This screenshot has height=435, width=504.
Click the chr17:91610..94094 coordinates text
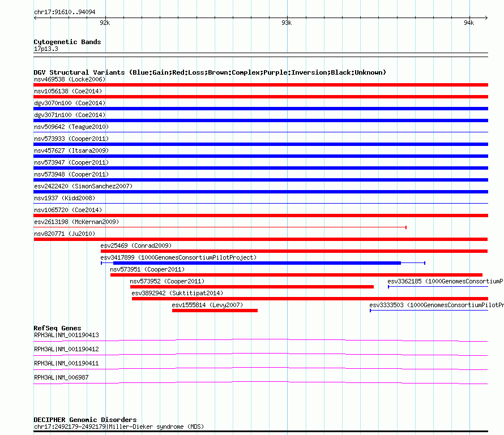coord(65,12)
